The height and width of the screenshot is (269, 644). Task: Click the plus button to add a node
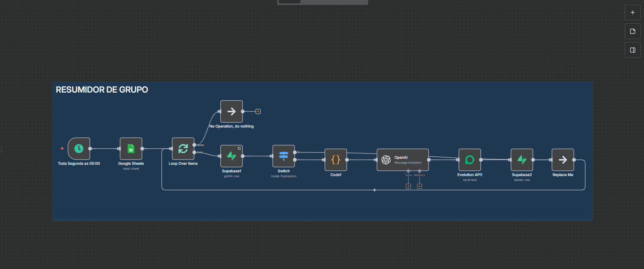(633, 12)
